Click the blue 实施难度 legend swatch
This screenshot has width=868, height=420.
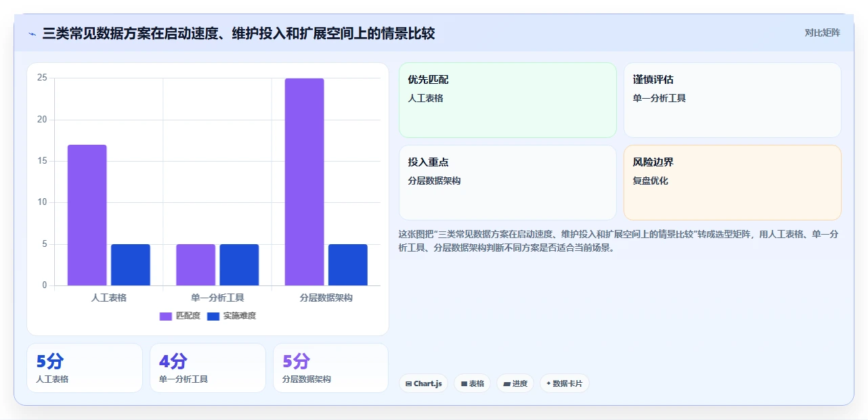point(213,316)
